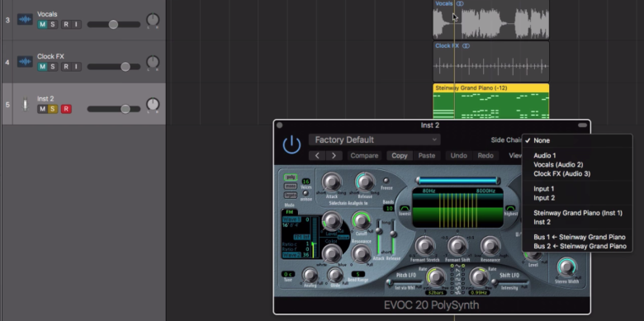This screenshot has width=644, height=321.
Task: Click the Vocals track audio icon
Action: point(25,20)
